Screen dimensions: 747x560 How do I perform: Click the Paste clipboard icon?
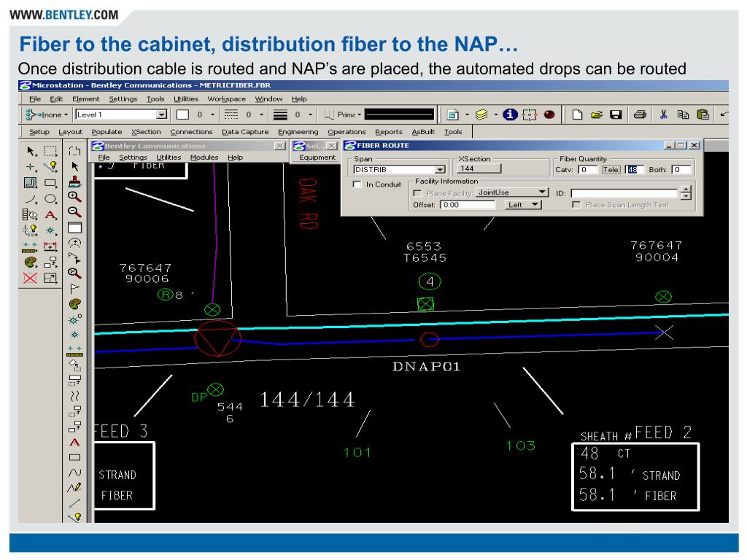click(703, 114)
